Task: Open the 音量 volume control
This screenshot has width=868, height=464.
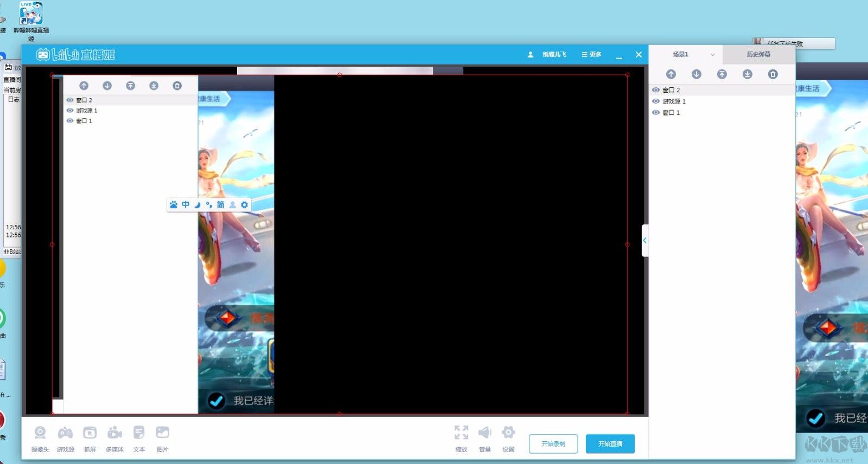Action: [484, 433]
